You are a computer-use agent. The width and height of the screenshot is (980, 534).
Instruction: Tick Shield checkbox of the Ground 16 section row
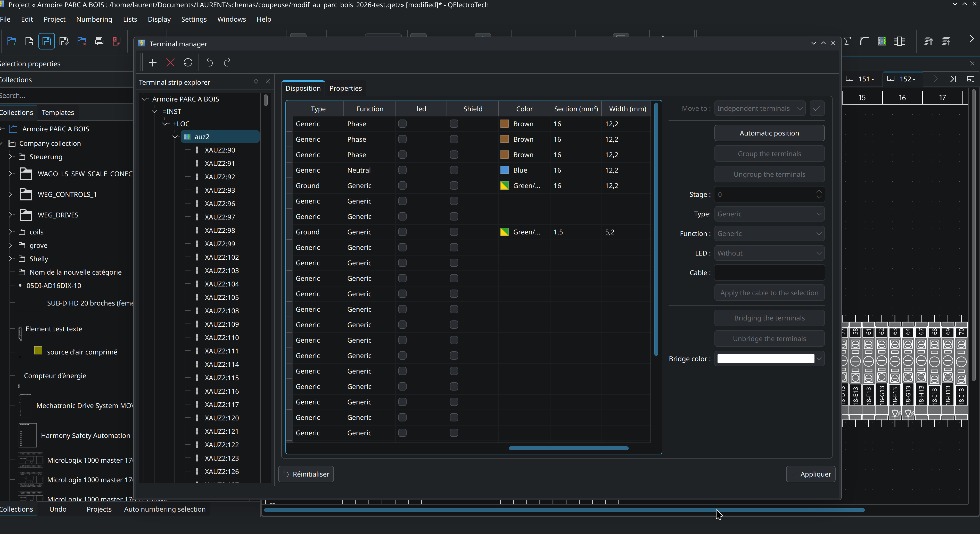(x=454, y=185)
